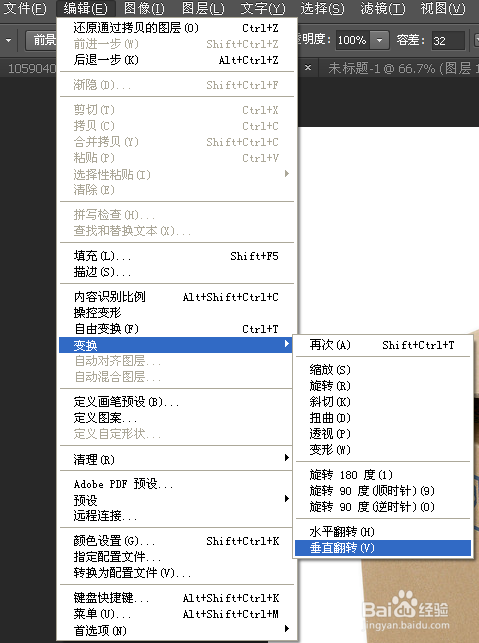Choose 自由变换(F) menu entry
The image size is (479, 643).
click(176, 329)
